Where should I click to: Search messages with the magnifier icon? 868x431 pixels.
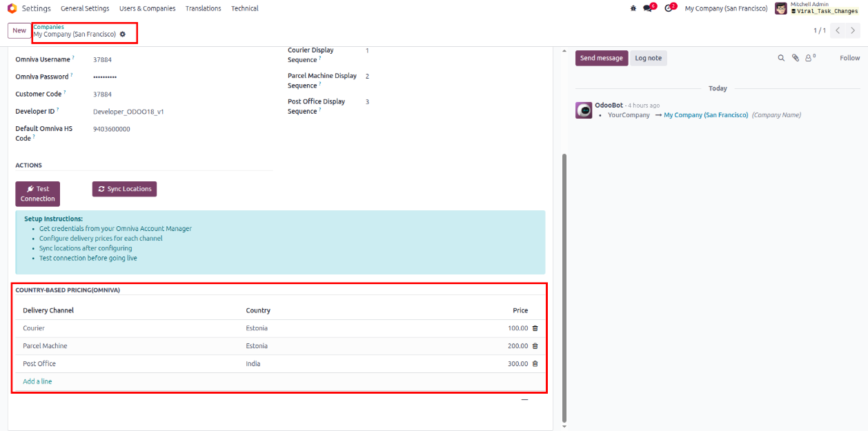(x=781, y=59)
